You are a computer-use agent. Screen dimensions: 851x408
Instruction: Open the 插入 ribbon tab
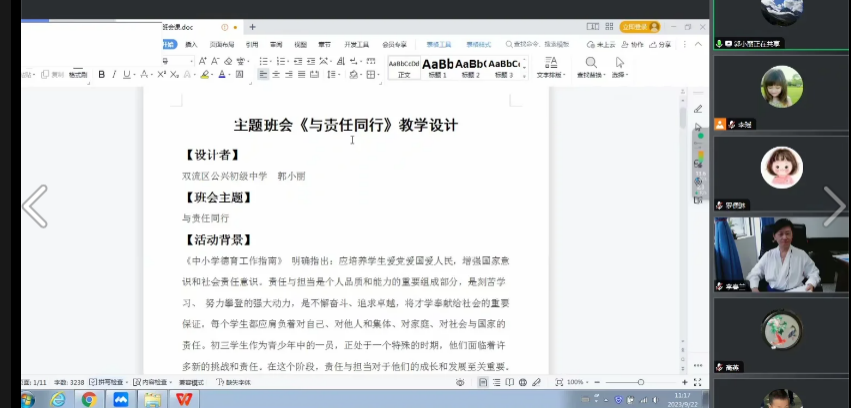[x=192, y=44]
